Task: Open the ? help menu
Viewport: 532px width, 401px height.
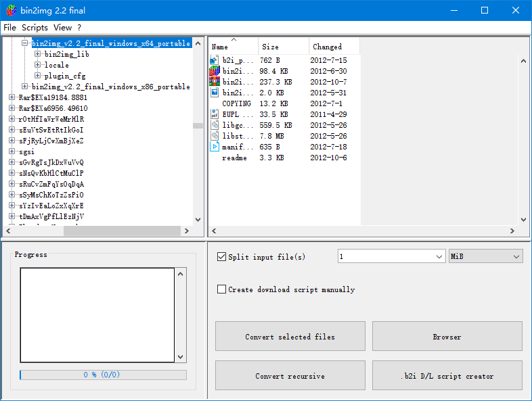Action: [x=79, y=28]
